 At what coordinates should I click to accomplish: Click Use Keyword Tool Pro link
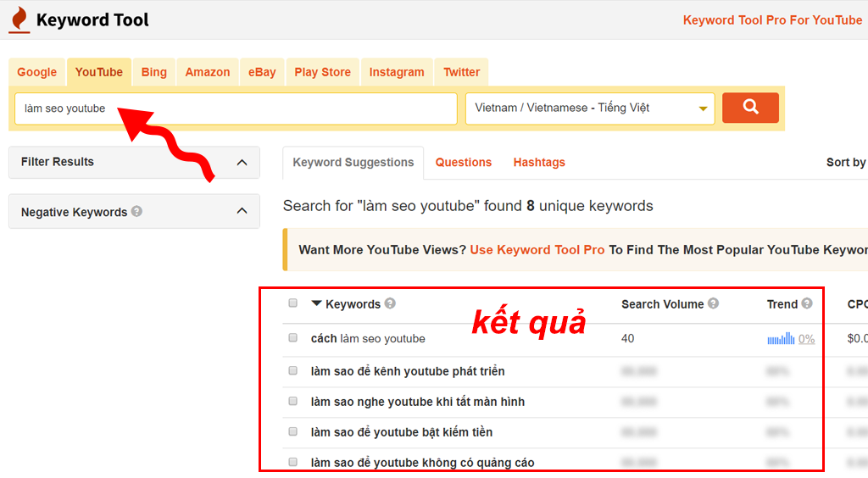[537, 249]
